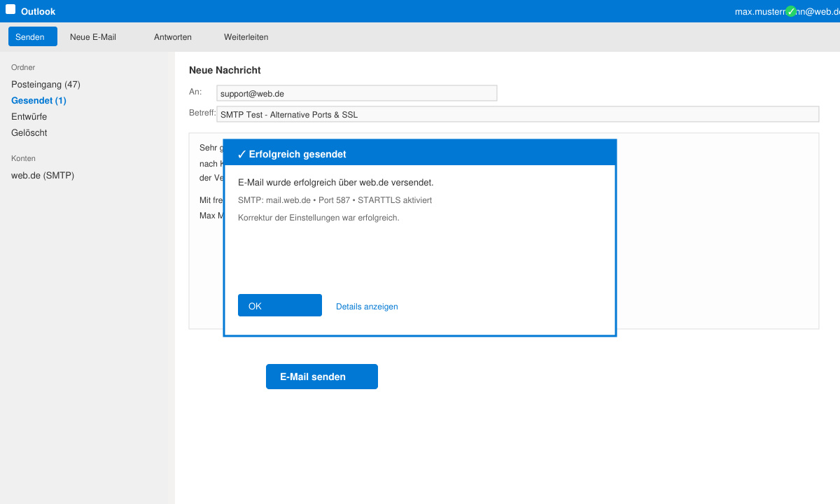Open the Gesendet (1) folder

click(38, 100)
